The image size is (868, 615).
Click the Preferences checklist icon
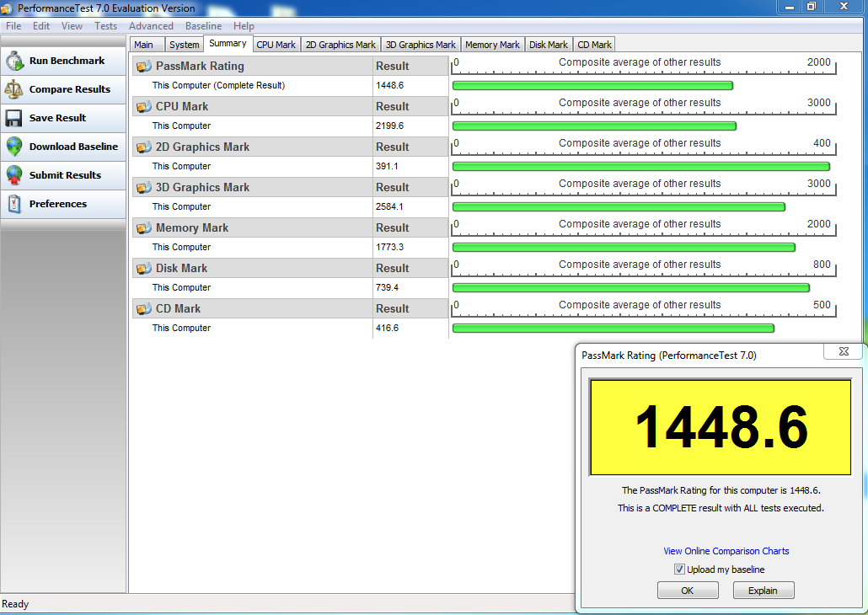(x=14, y=204)
